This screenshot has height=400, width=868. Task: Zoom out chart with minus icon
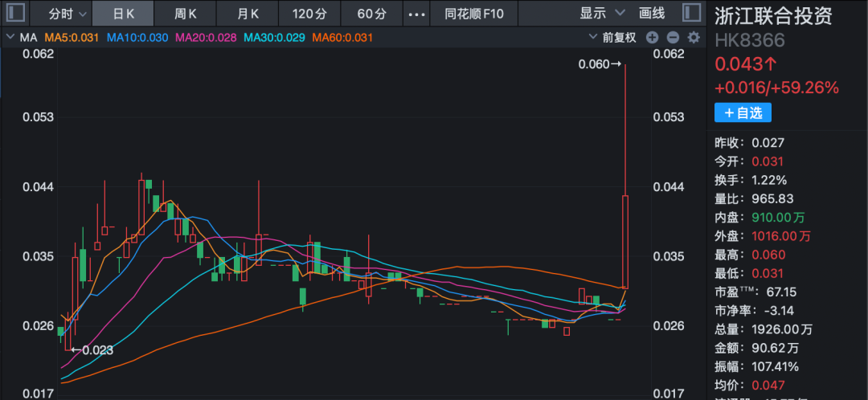[x=673, y=38]
